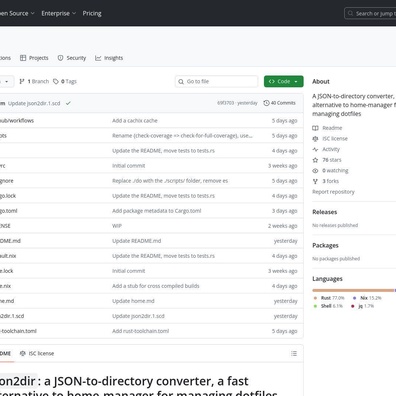Open the green Code dropdown button
The image size is (396, 396).
click(x=284, y=81)
